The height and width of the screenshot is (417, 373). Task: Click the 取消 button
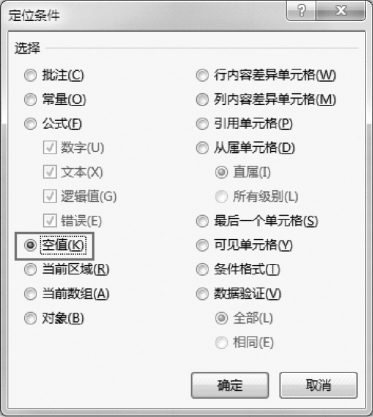(318, 385)
